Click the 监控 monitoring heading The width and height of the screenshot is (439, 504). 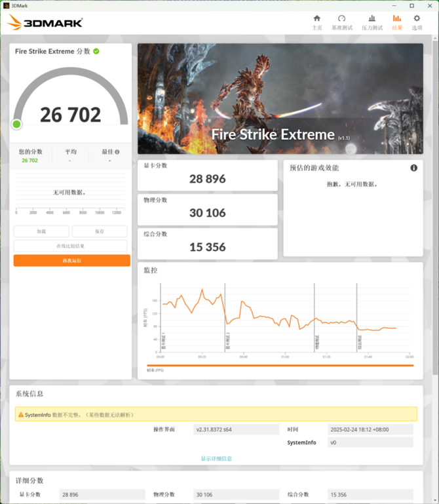tap(151, 270)
